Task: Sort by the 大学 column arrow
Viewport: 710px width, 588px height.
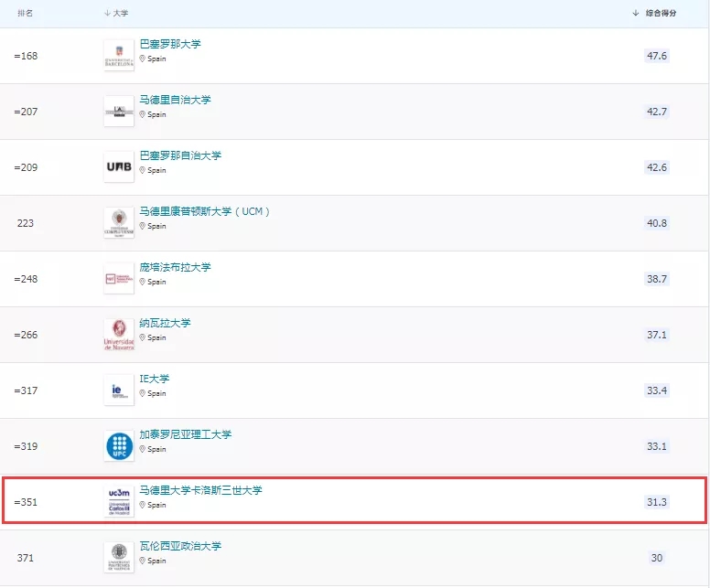Action: tap(107, 13)
